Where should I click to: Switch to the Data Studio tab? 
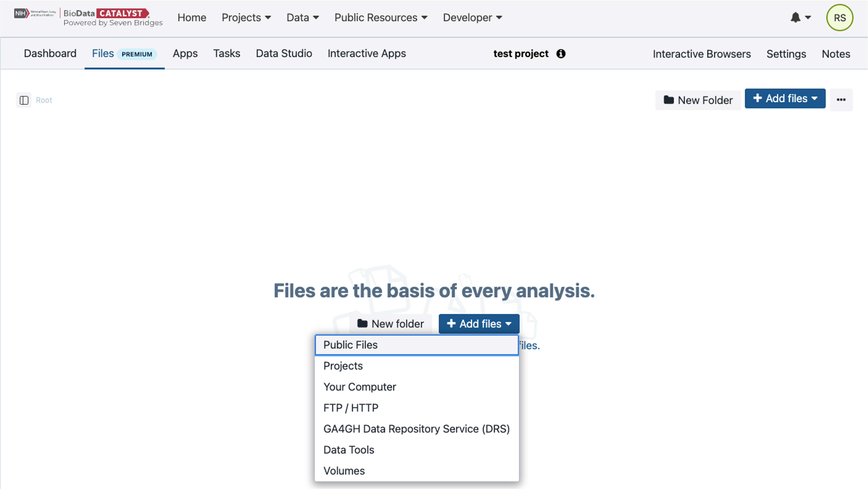[x=284, y=53]
